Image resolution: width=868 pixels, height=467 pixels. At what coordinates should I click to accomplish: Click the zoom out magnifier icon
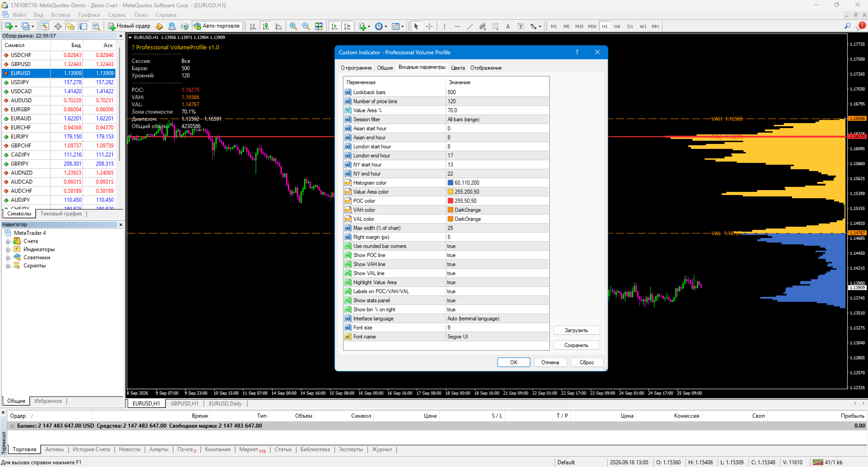point(306,26)
